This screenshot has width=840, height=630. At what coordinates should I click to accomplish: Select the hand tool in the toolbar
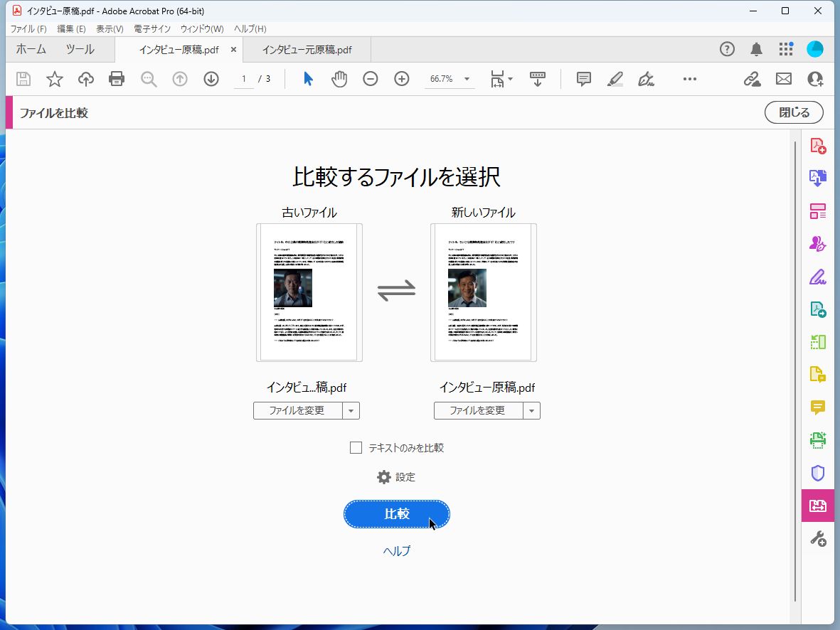point(339,79)
